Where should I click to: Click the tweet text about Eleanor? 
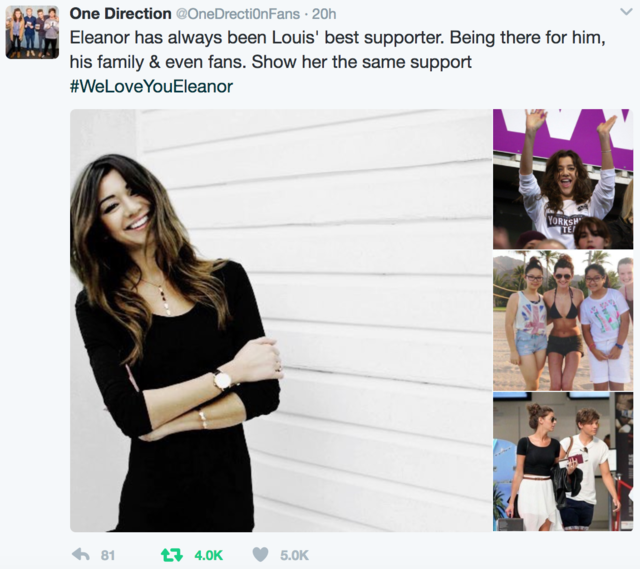pyautogui.click(x=337, y=50)
